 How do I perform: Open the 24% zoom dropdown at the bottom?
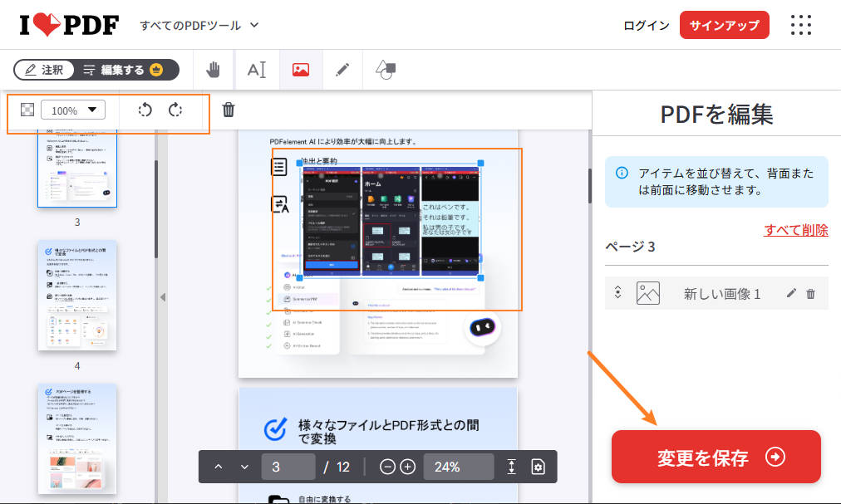(459, 467)
